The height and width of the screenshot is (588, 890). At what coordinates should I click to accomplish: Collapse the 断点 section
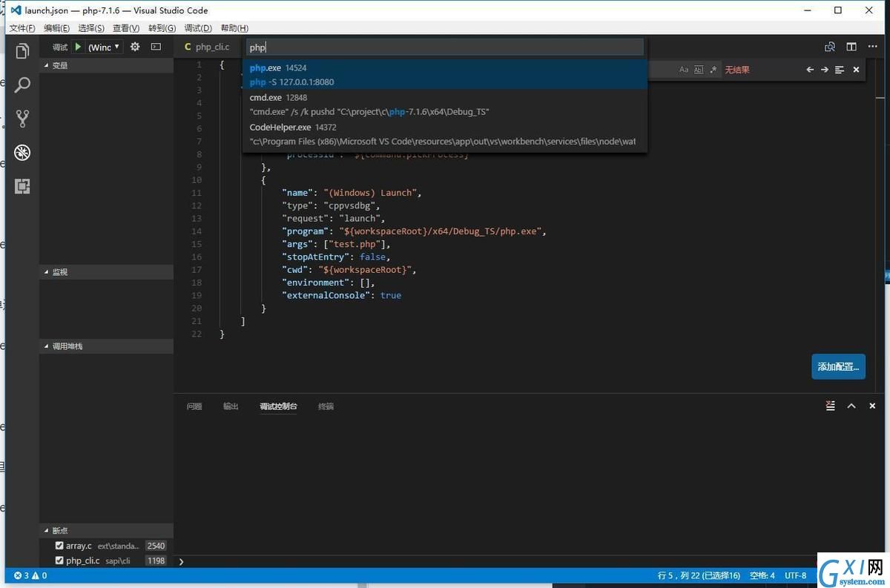(106, 530)
